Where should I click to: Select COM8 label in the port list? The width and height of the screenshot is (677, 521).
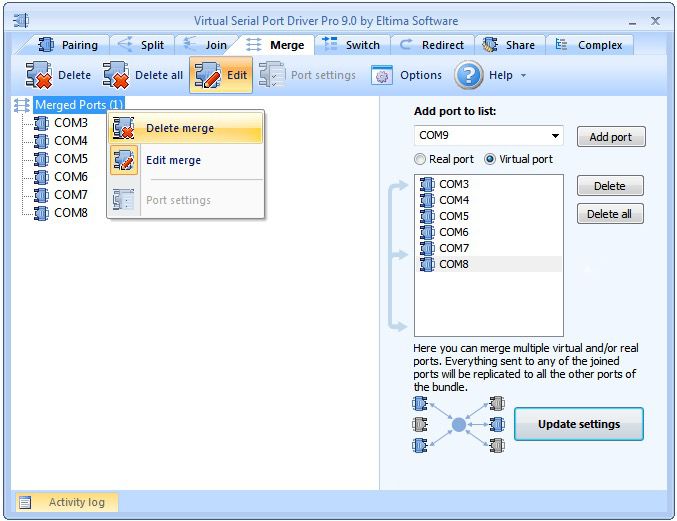tap(454, 264)
